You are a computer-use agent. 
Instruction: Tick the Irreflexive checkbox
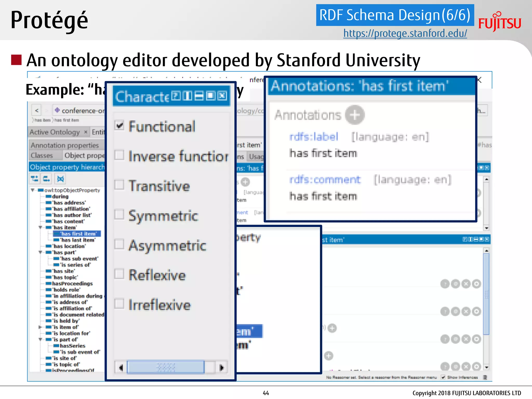point(119,304)
